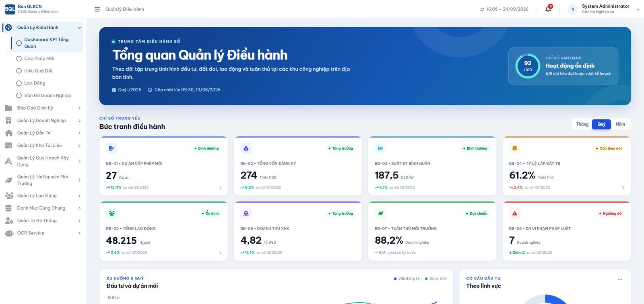Click the BQL logo
The height and width of the screenshot is (304, 644).
[x=10, y=9]
